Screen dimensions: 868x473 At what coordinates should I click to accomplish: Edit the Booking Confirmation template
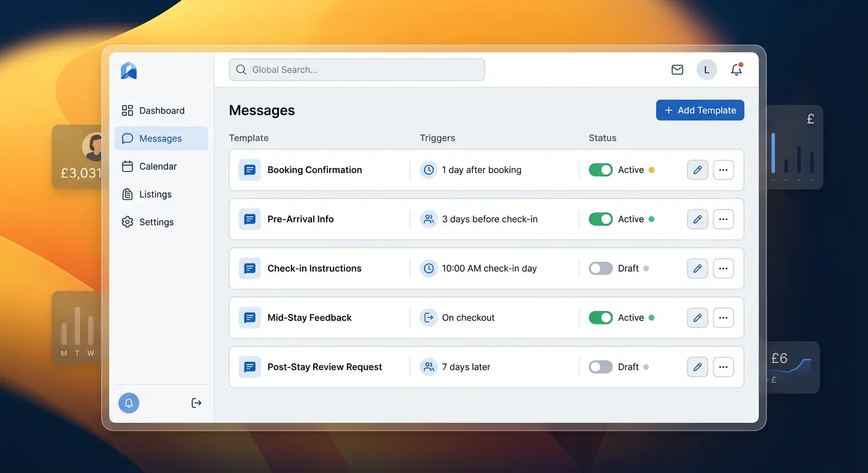click(697, 170)
